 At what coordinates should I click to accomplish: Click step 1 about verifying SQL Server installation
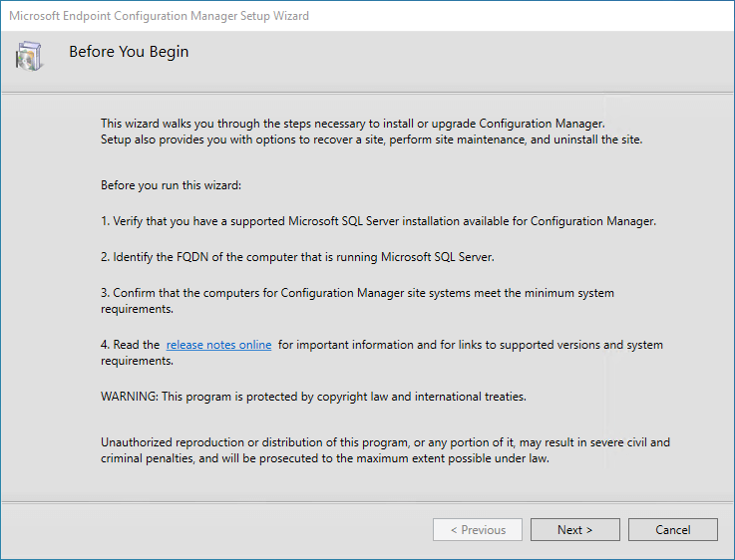coord(378,221)
